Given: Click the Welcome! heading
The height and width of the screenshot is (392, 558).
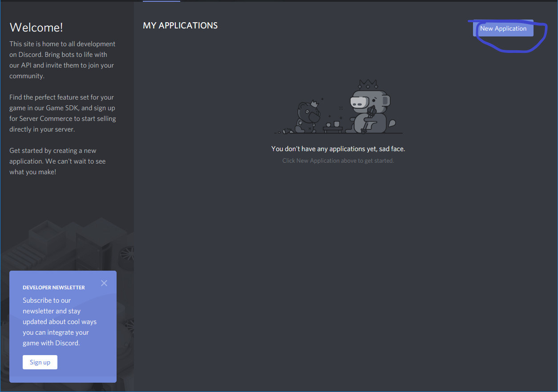Looking at the screenshot, I should 36,28.
